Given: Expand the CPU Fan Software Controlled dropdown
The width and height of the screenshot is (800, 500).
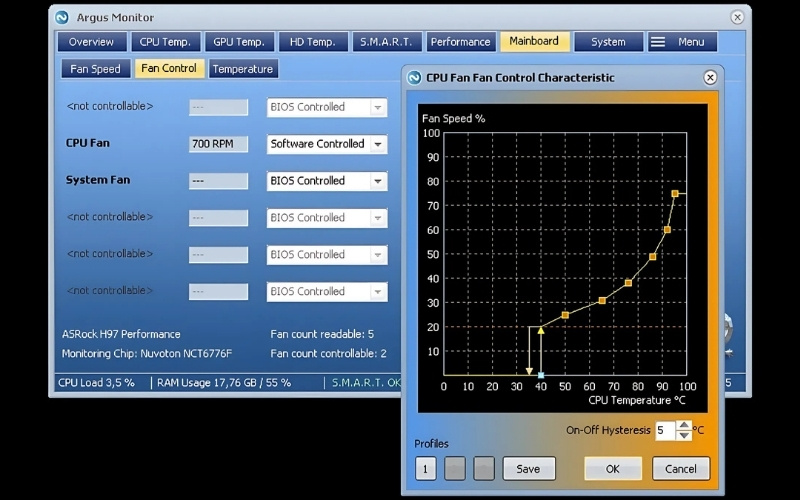Looking at the screenshot, I should click(x=378, y=144).
